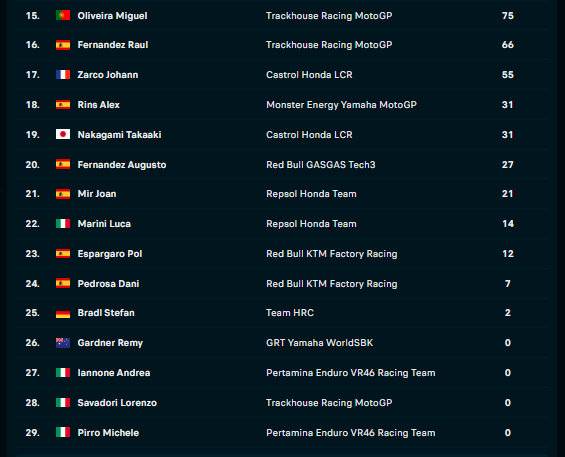Click the 14 points value
Screen dimensions: 565x457
pyautogui.click(x=508, y=224)
